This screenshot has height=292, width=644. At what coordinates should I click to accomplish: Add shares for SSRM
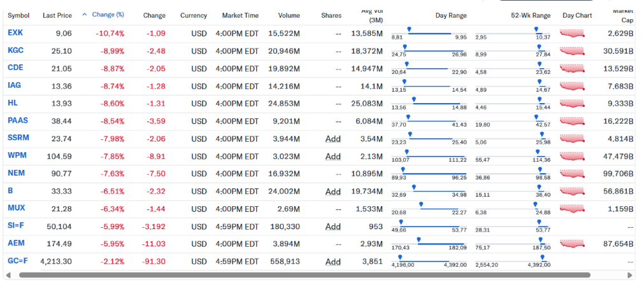(333, 138)
